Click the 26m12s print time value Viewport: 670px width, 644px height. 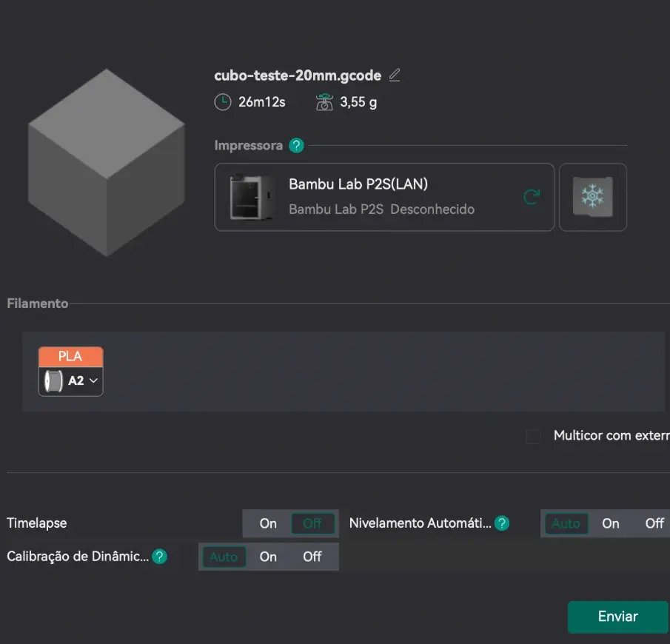(261, 102)
